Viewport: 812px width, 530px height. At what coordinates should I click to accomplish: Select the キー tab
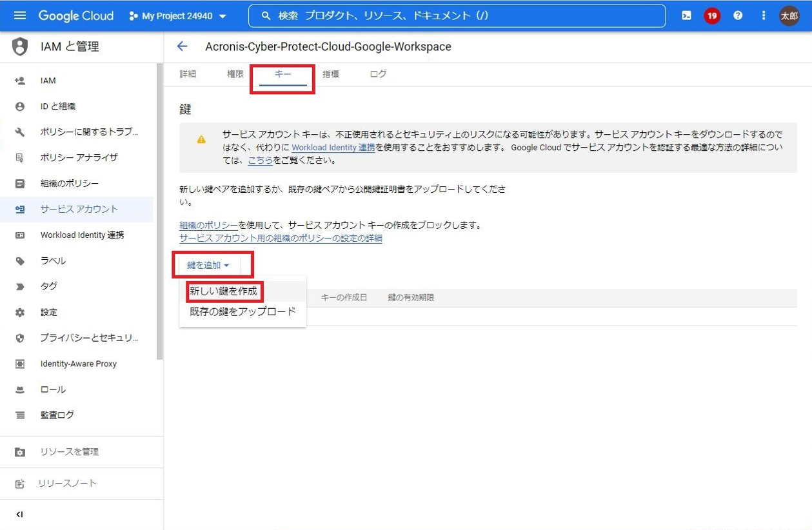pyautogui.click(x=283, y=74)
